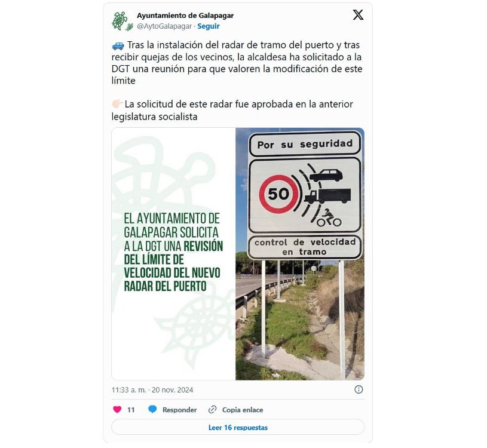The height and width of the screenshot is (448, 487).
Task: Open the tweet info circle icon
Action: (359, 389)
